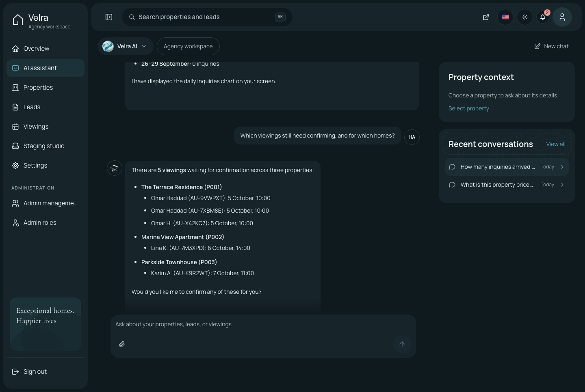Focus the search properties and leads field

(207, 17)
